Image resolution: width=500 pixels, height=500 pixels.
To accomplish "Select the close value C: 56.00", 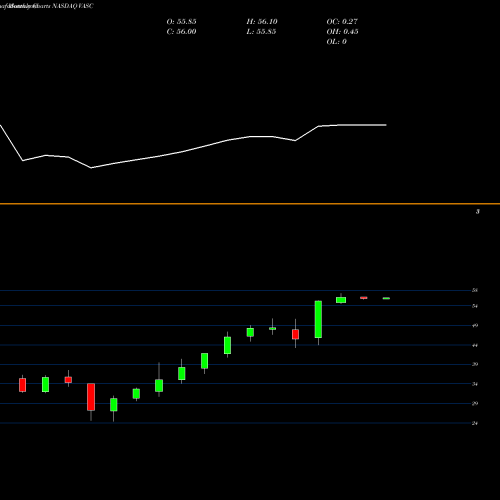I will 181,32.
